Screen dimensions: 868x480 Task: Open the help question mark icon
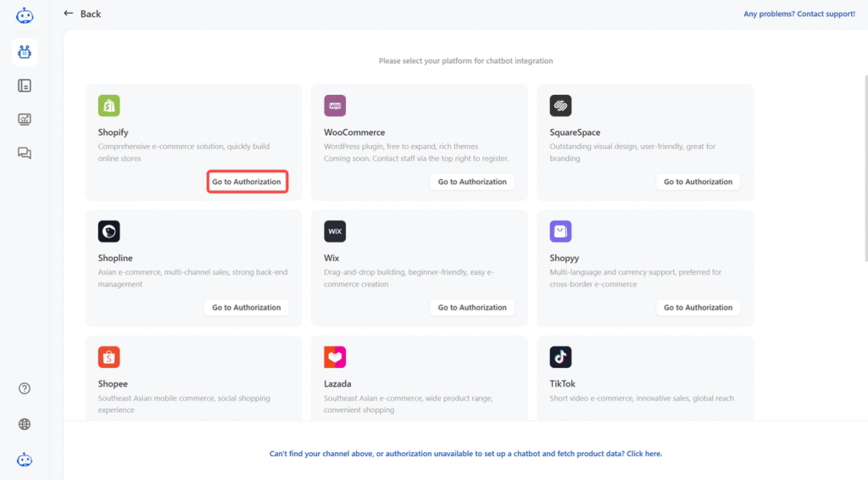click(25, 388)
